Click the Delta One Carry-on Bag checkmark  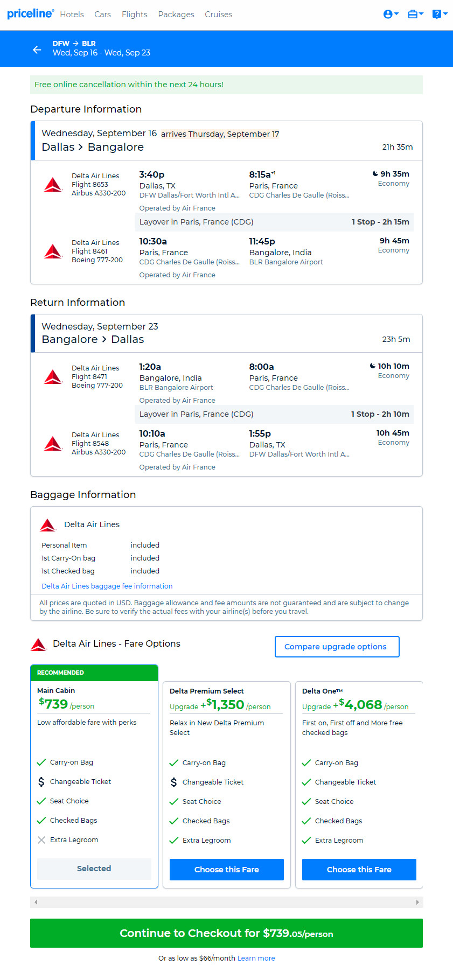pyautogui.click(x=306, y=762)
